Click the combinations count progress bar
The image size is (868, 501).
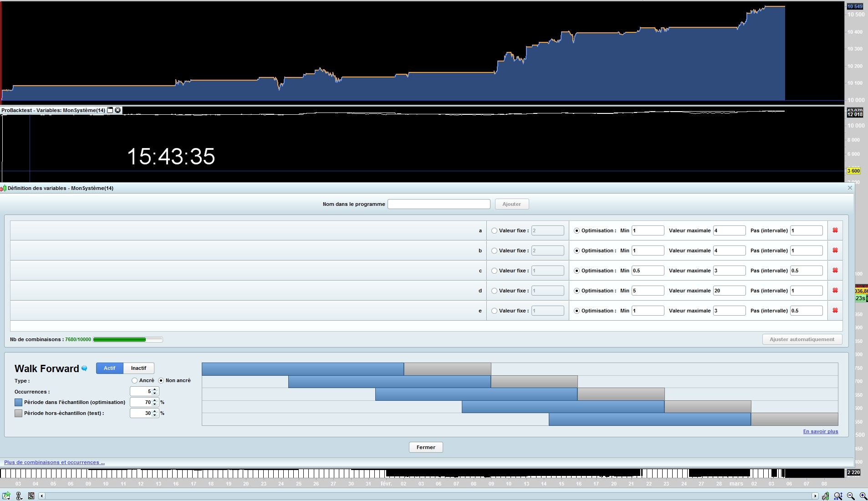pos(128,339)
